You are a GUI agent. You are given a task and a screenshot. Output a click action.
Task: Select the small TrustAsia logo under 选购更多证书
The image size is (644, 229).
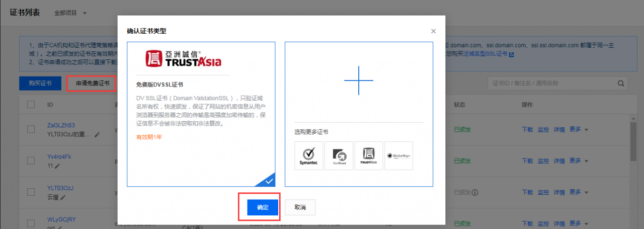click(369, 156)
